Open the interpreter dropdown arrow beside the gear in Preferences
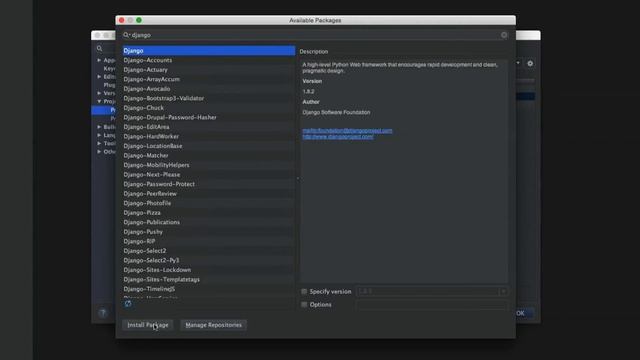The height and width of the screenshot is (360, 640). coord(518,63)
